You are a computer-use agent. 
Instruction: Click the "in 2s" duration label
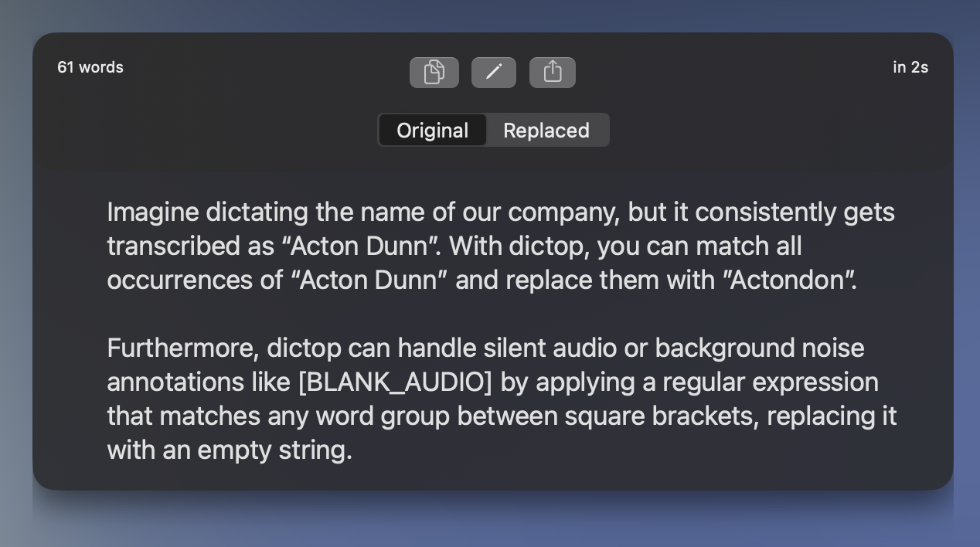910,67
